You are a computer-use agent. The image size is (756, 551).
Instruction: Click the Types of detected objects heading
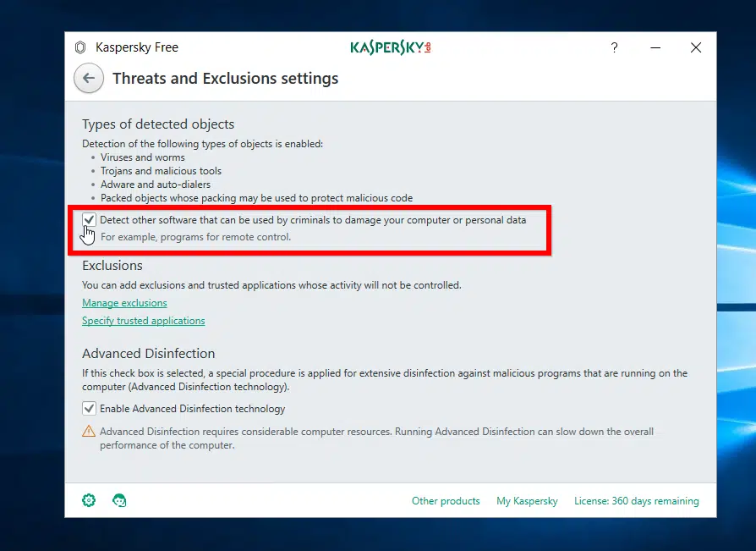[158, 124]
